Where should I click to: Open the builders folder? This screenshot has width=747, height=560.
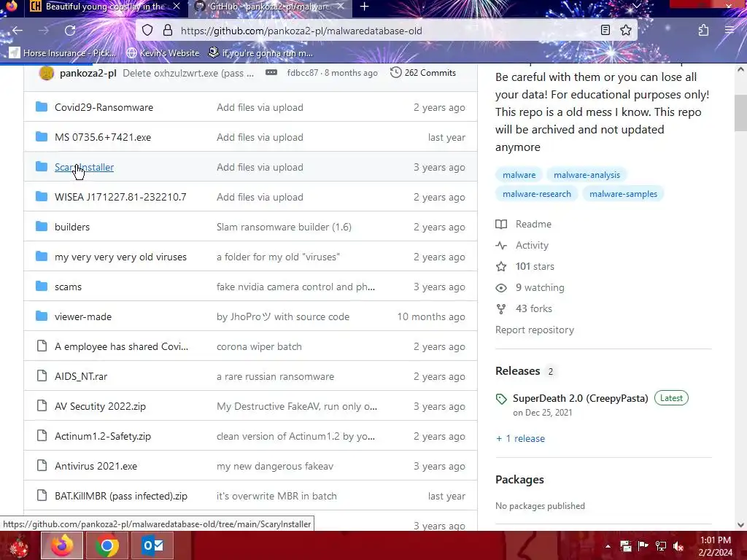[72, 227]
